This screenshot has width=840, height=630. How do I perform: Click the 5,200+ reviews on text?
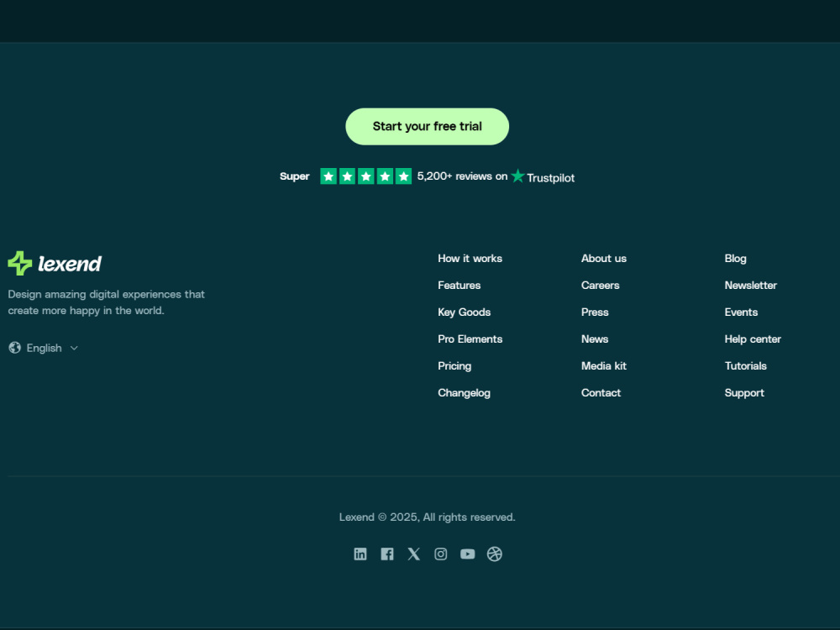point(462,176)
